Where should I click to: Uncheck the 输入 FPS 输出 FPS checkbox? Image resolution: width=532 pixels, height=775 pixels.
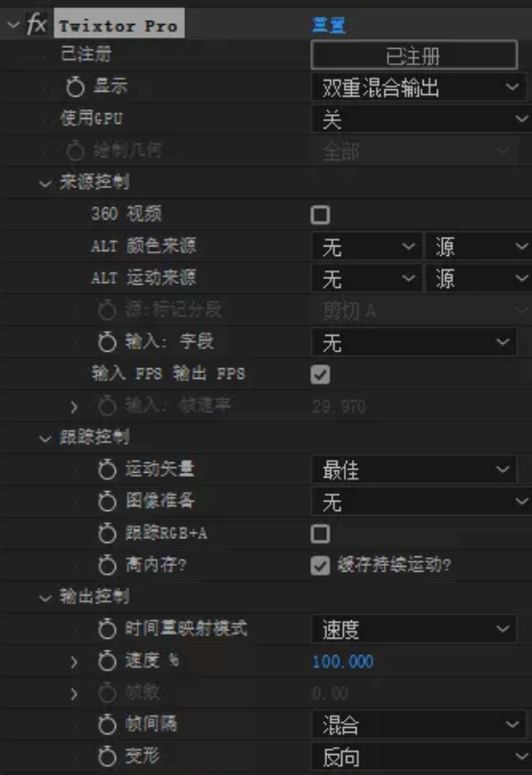[320, 374]
